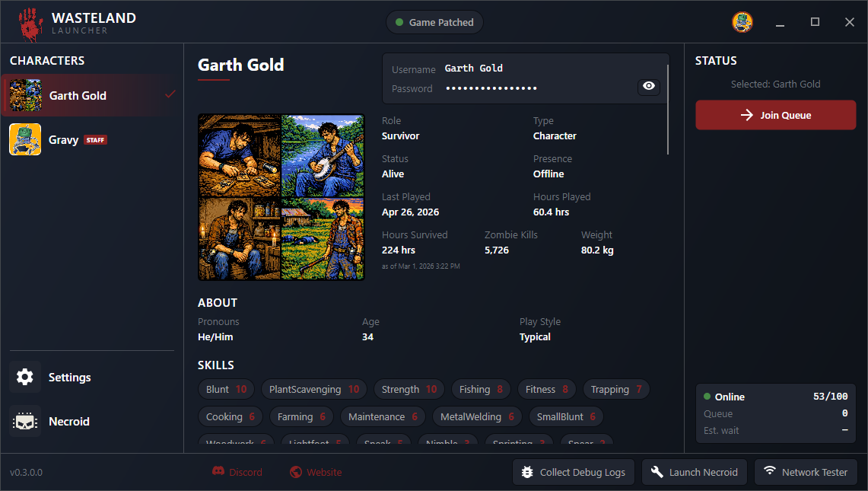Click the Necroid skull icon in sidebar
The height and width of the screenshot is (491, 868).
tap(25, 421)
